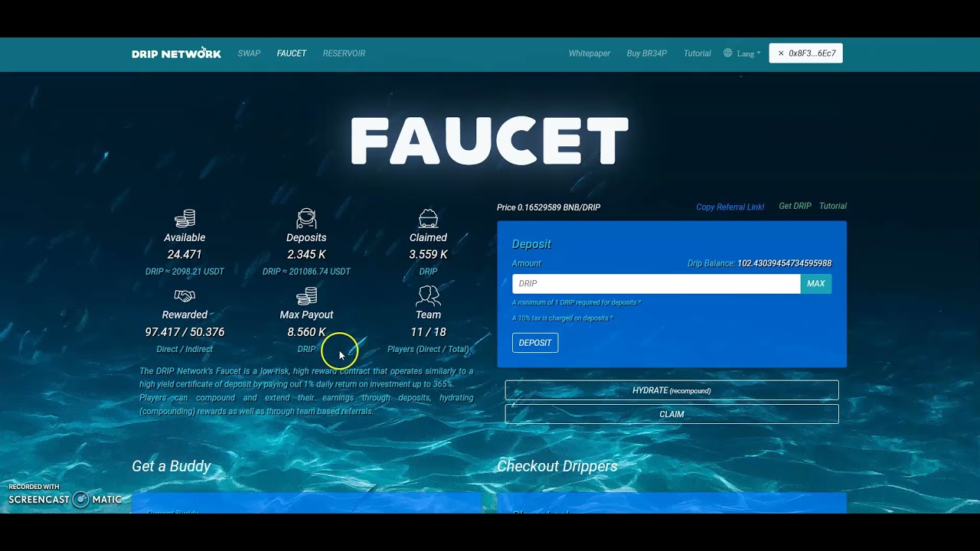Click the DRIP ≈ 2098.21 USDT text
This screenshot has width=980, height=551.
pos(185,272)
